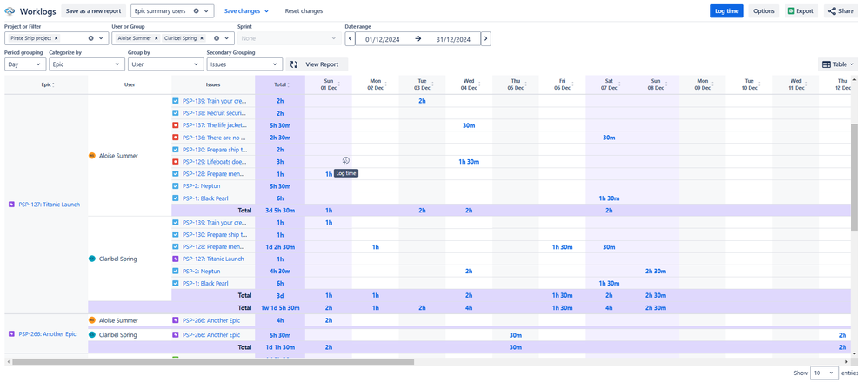Screen dimensions: 868x383
Task: Click the 1d 1h 30m total for Another Epic
Action: click(280, 347)
